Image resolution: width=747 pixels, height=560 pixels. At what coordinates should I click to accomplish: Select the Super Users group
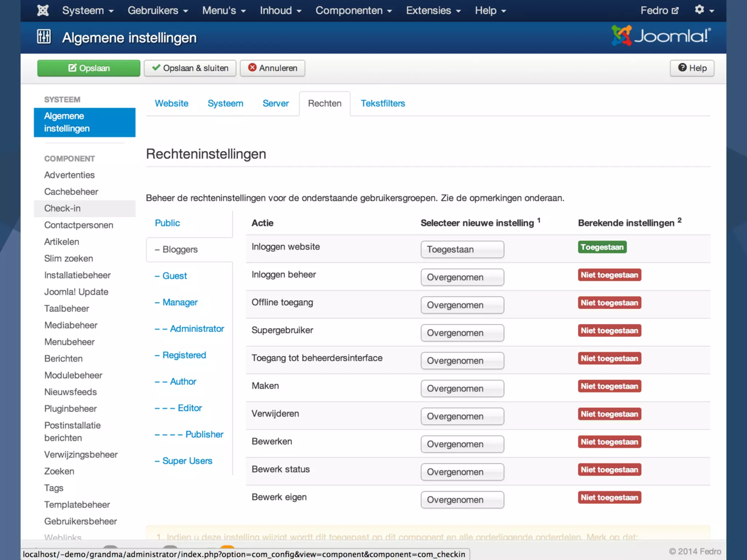click(x=187, y=461)
